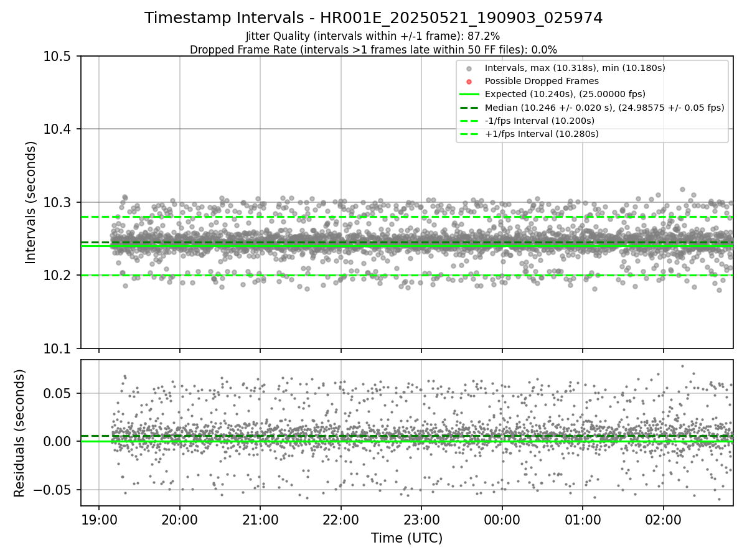Click the dark green dashed Median legend line sample
Screen dimensions: 747x560
pyautogui.click(x=469, y=108)
